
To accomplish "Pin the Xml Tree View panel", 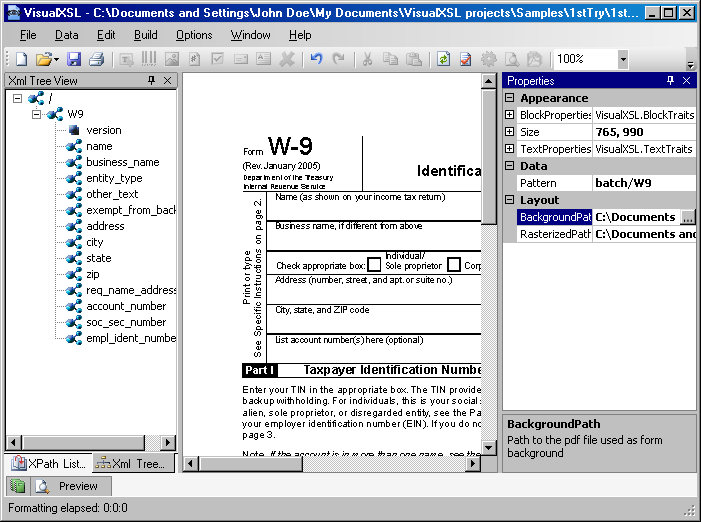I will (152, 80).
